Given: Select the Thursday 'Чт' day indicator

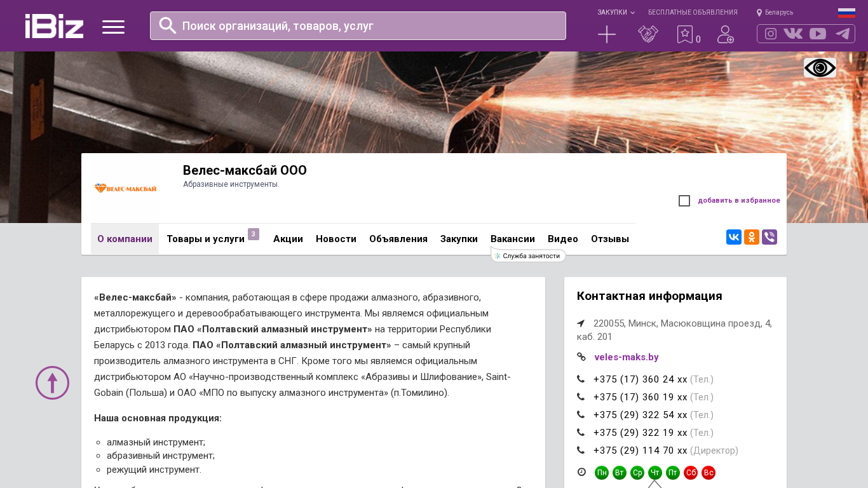Looking at the screenshot, I should coord(655,473).
